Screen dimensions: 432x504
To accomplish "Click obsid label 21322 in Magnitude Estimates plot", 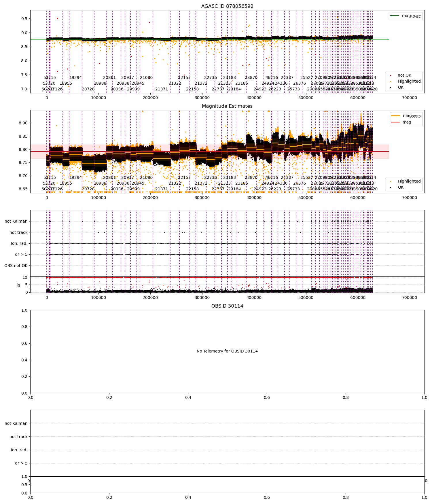I will coord(175,183).
